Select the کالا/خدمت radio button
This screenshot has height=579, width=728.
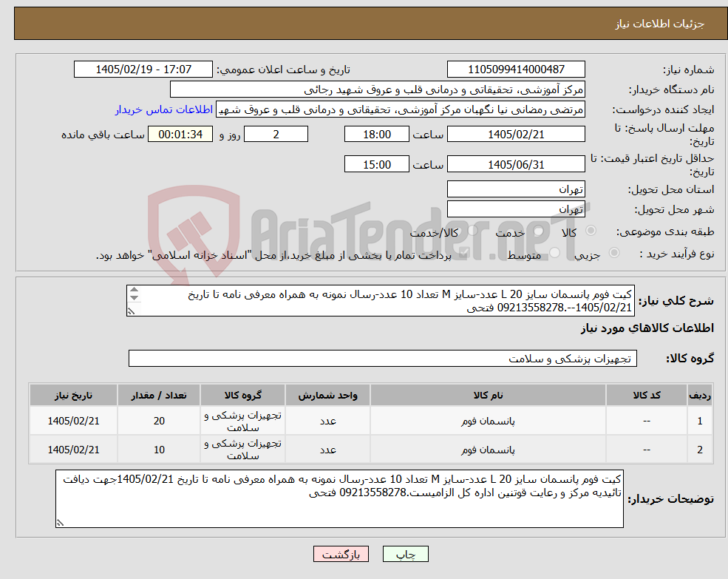tap(472, 231)
